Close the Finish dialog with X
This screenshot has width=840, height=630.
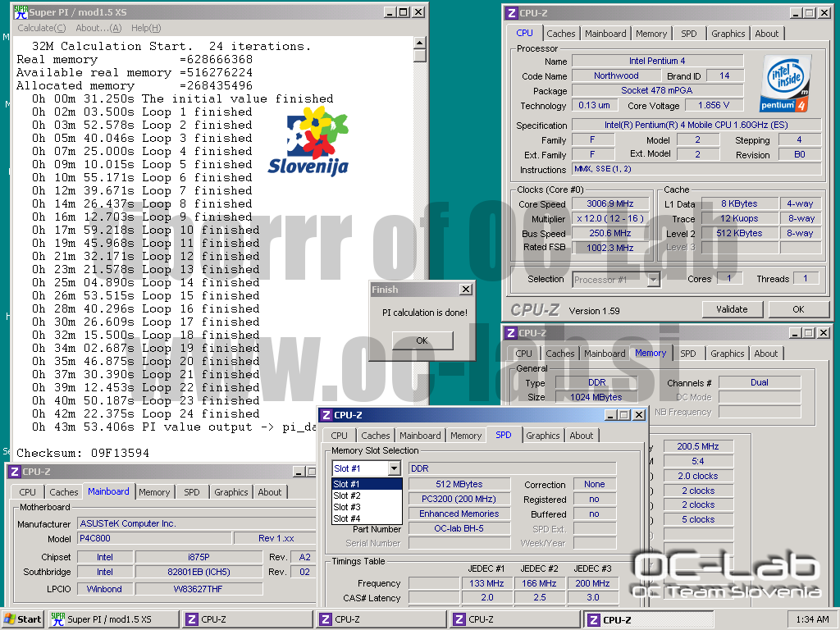[x=466, y=290]
